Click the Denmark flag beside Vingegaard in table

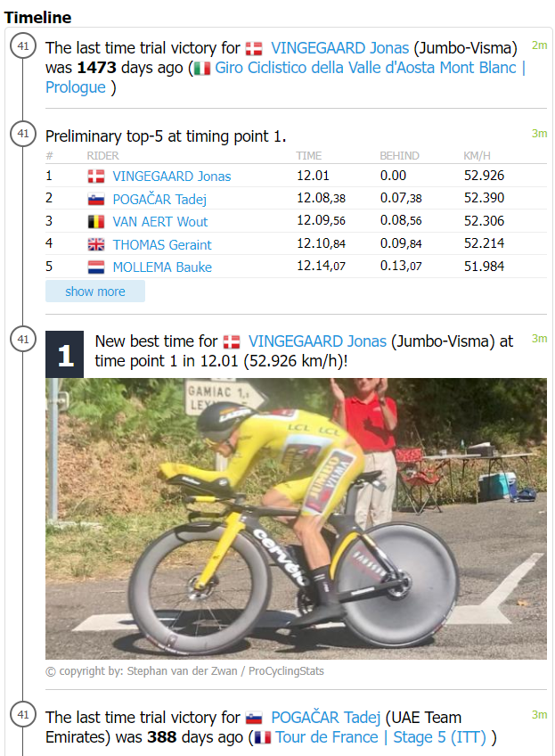coord(96,177)
